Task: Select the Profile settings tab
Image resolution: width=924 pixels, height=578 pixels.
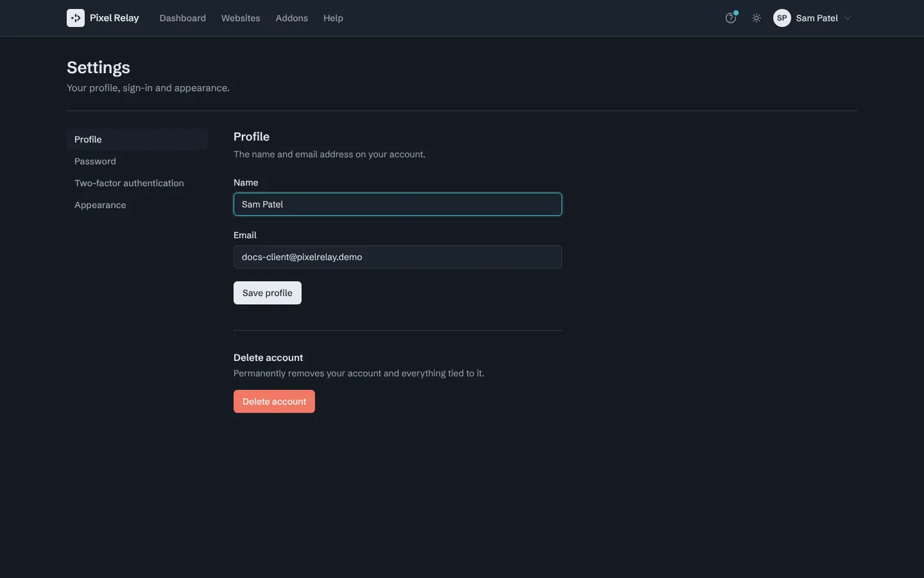Action: pos(137,139)
